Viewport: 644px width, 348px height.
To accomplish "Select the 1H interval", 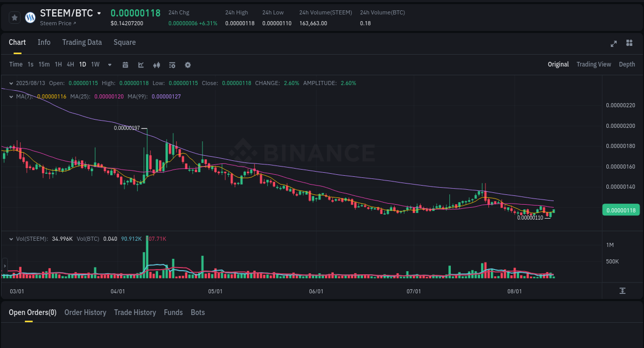I will 58,64.
